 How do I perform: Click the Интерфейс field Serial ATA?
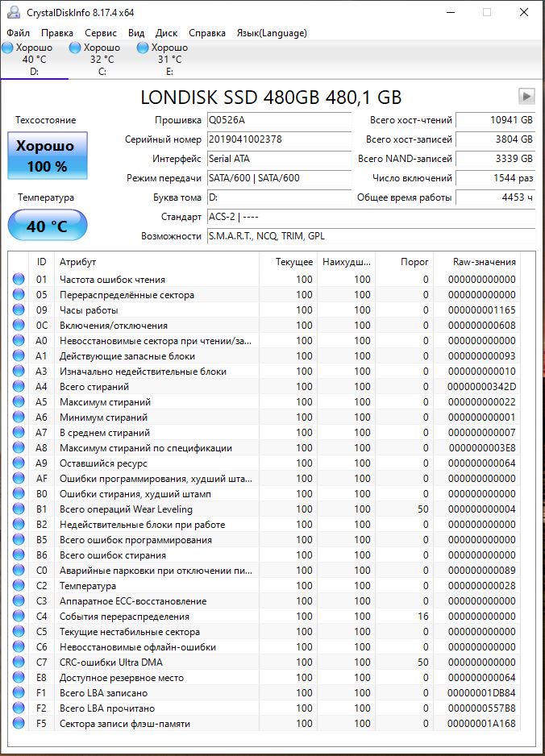[279, 159]
